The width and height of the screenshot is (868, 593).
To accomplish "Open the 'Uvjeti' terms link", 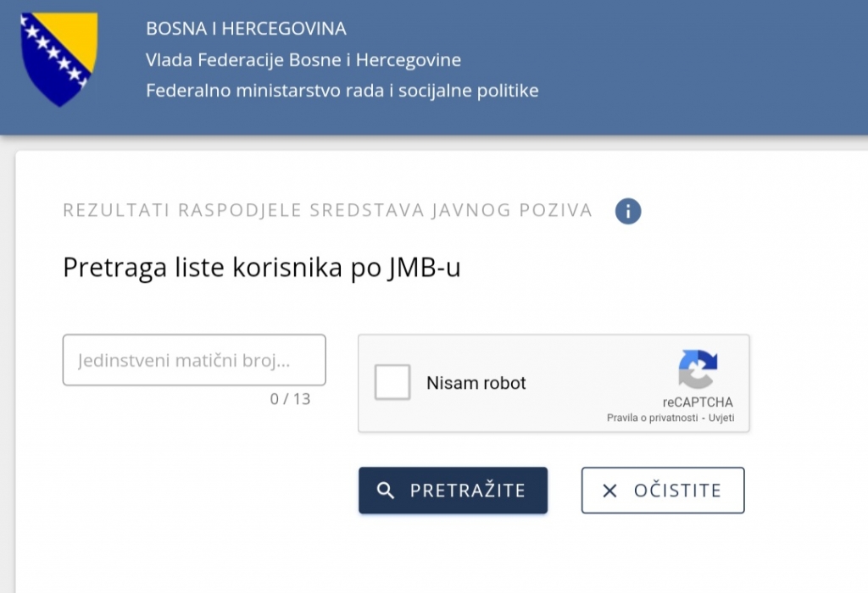I will click(721, 418).
